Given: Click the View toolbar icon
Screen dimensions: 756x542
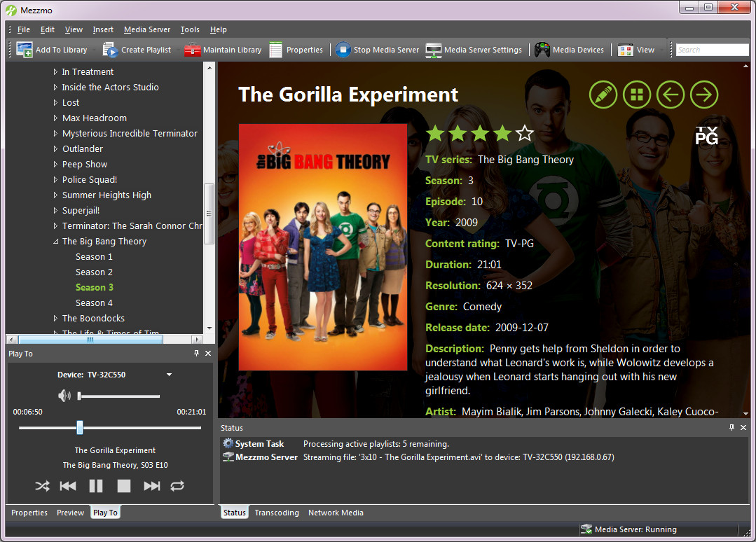Looking at the screenshot, I should click(626, 50).
